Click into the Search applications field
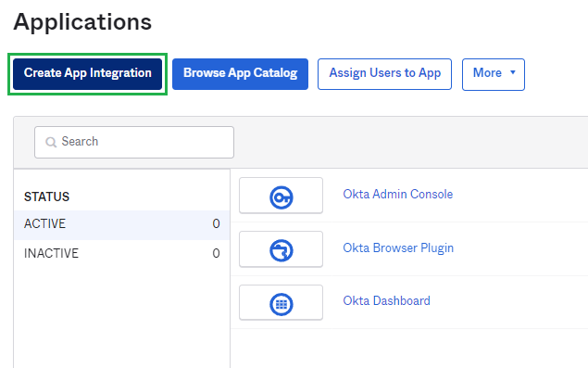 (134, 142)
